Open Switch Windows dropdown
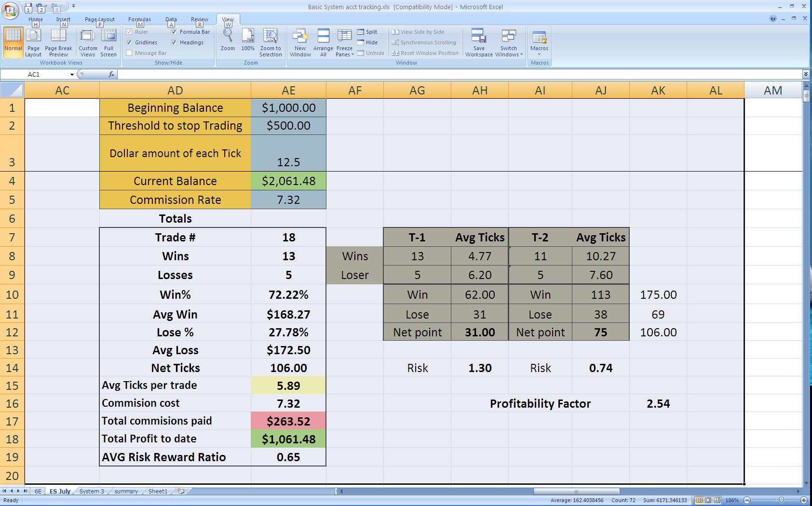This screenshot has height=506, width=812. [x=509, y=42]
